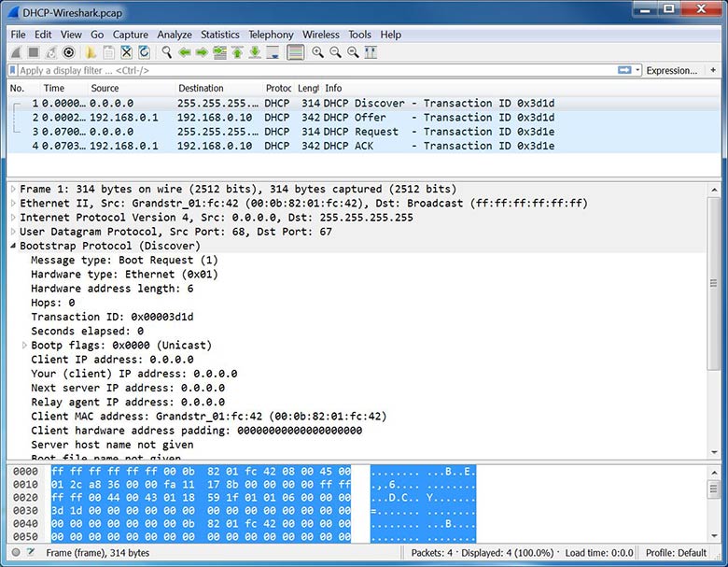Click the Expression... button
This screenshot has width=728, height=567.
click(672, 70)
